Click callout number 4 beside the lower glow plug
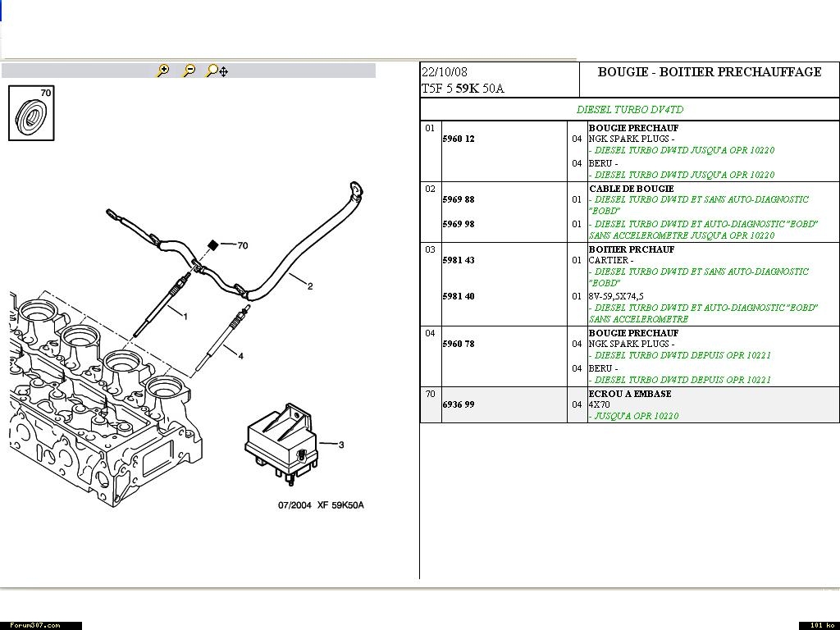The image size is (840, 630). 240,356
